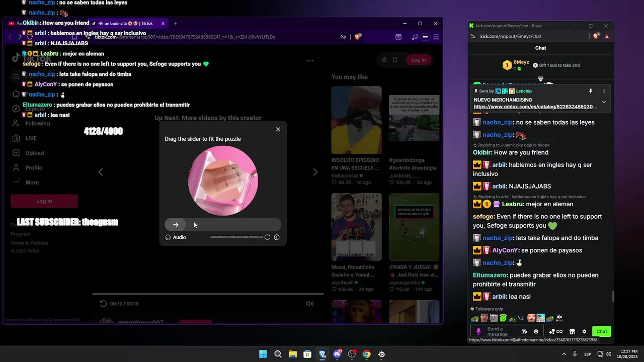
Task: Close the TikTok puzzle captcha dialog
Action: tap(278, 129)
